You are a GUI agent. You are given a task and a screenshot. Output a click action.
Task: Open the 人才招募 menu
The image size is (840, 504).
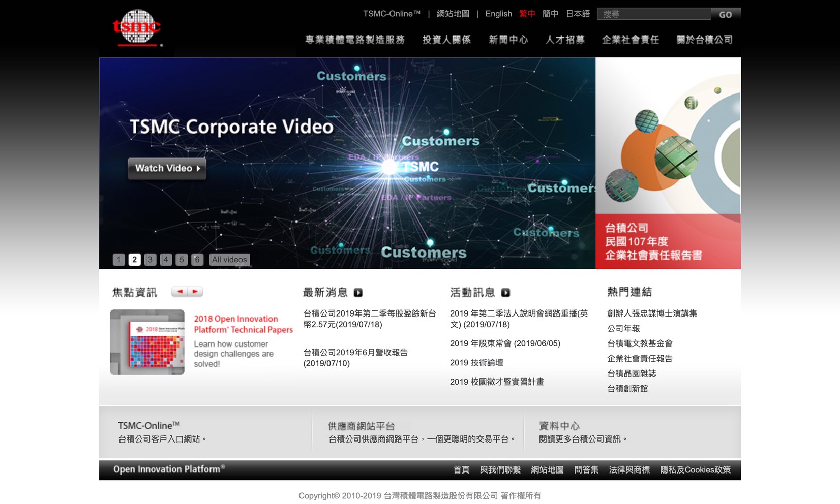click(565, 40)
